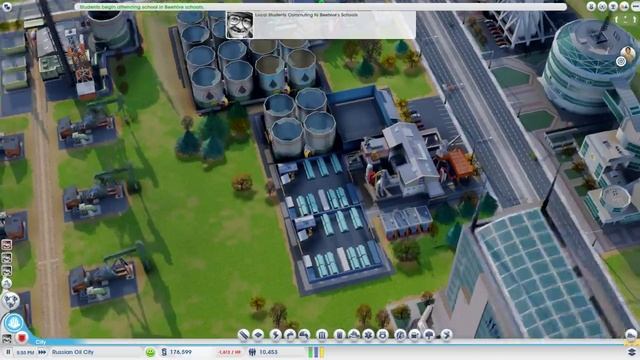
Task: Click the bulldoze tool bottom right
Action: click(x=631, y=335)
